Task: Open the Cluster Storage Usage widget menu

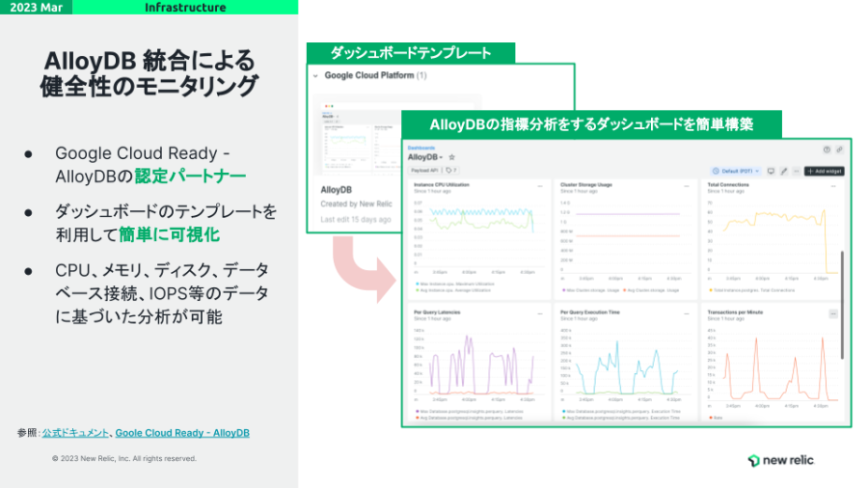Action: tap(687, 186)
